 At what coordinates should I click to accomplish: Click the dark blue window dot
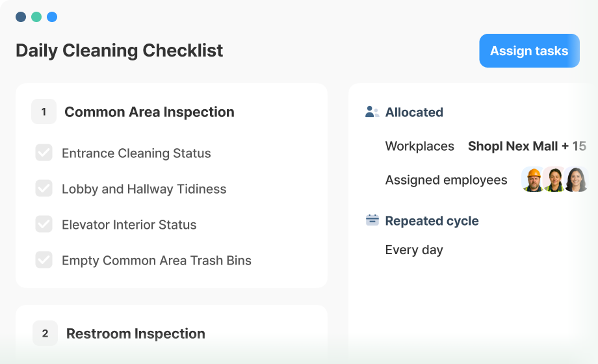tap(21, 17)
